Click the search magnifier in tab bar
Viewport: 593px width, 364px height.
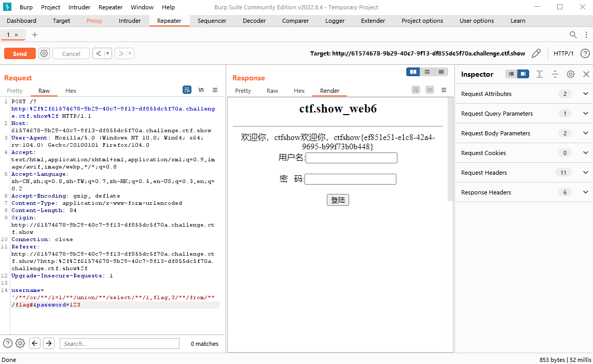(573, 35)
